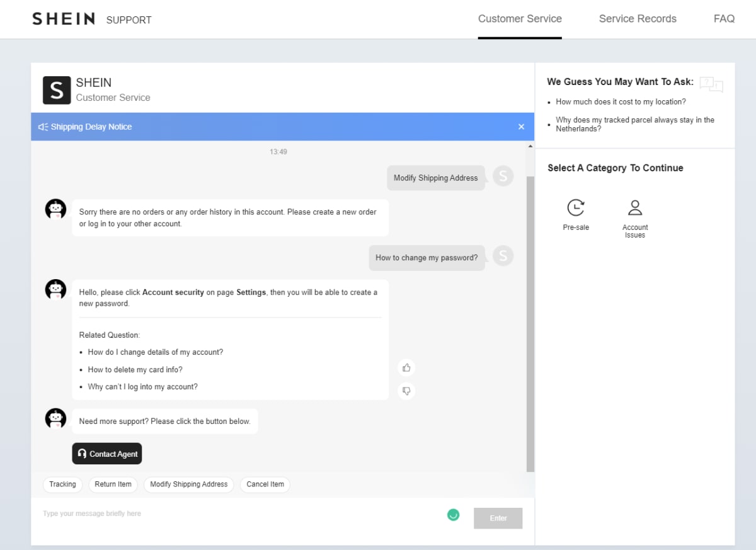Click bot avatar next to 'Sorry there are no orders'

[56, 209]
